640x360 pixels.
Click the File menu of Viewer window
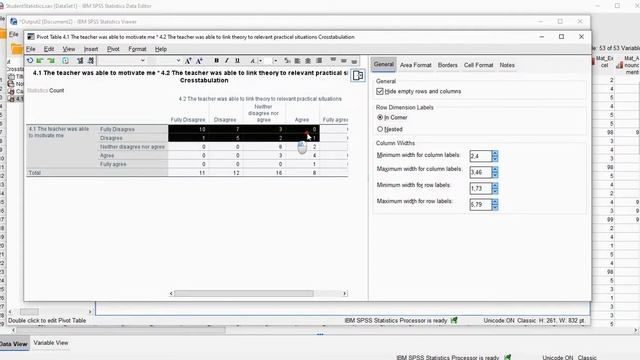pos(13,34)
